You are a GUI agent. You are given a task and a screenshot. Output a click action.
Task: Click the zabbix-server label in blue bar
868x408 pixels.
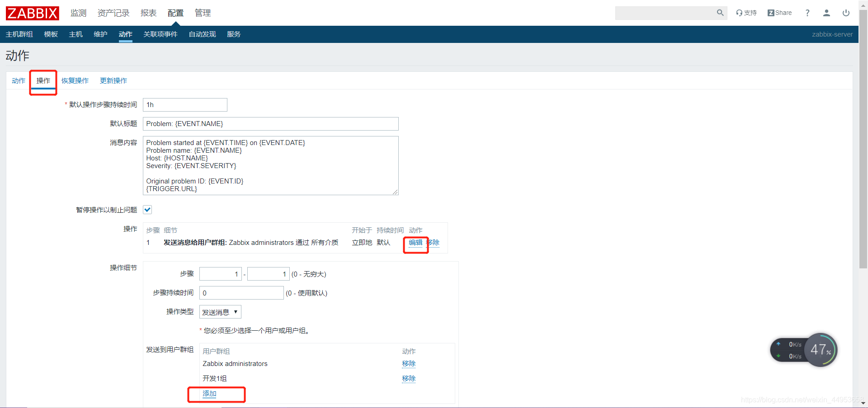click(832, 34)
